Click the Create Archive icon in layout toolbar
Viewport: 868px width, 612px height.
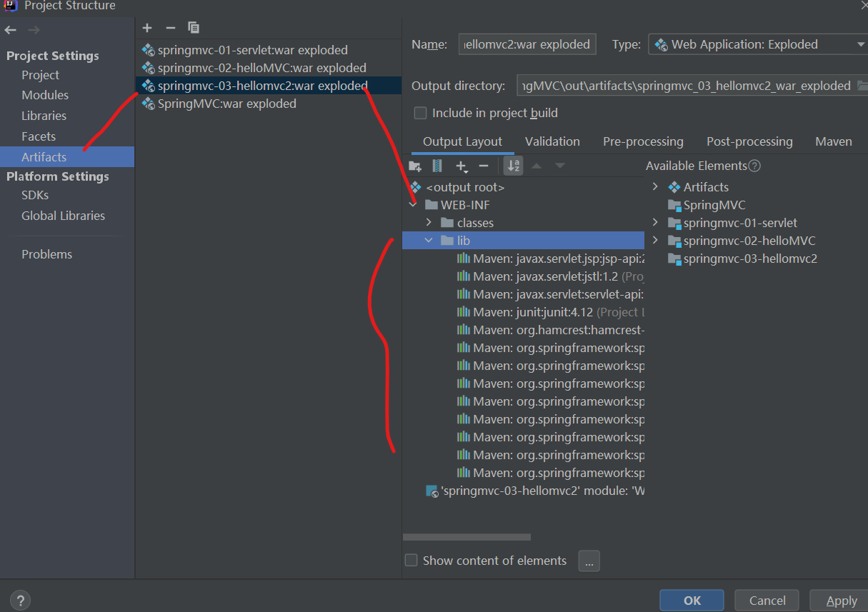tap(437, 166)
